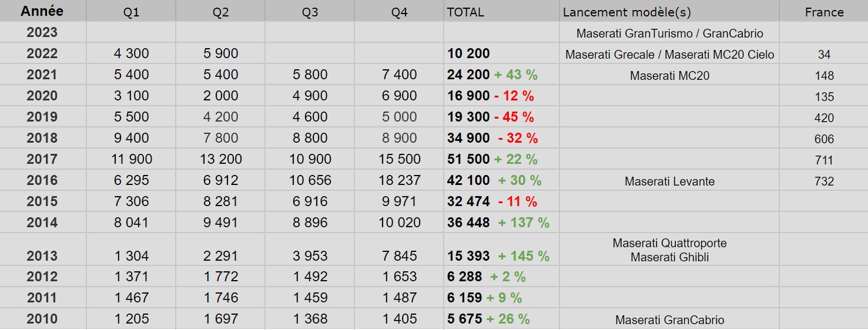Select the 6 159 total for 2011
This screenshot has height=330, width=868.
click(x=465, y=298)
